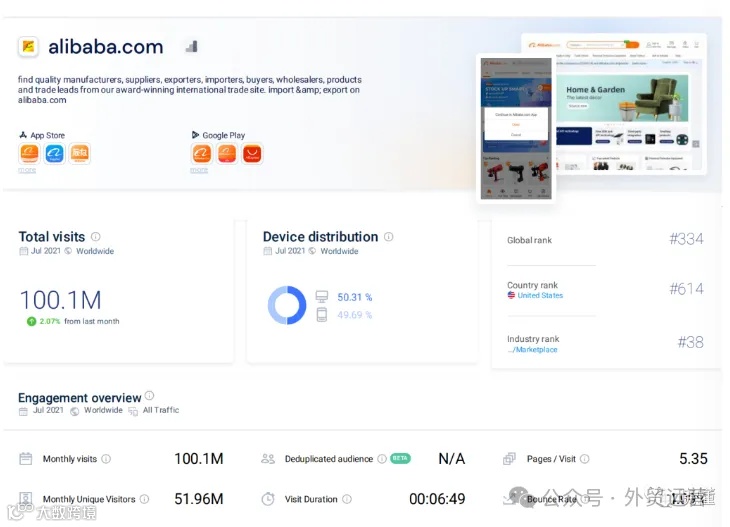Click the Google Play logo icon

[196, 135]
